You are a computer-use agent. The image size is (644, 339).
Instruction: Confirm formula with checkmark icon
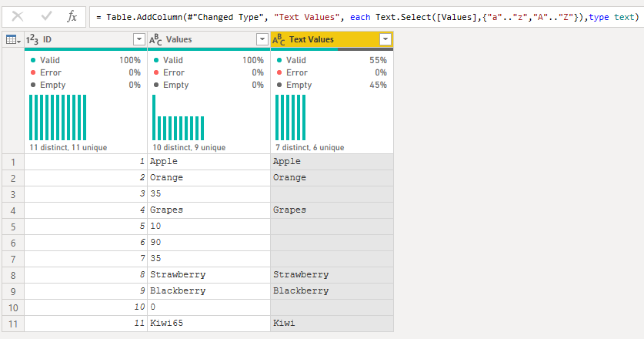[46, 16]
